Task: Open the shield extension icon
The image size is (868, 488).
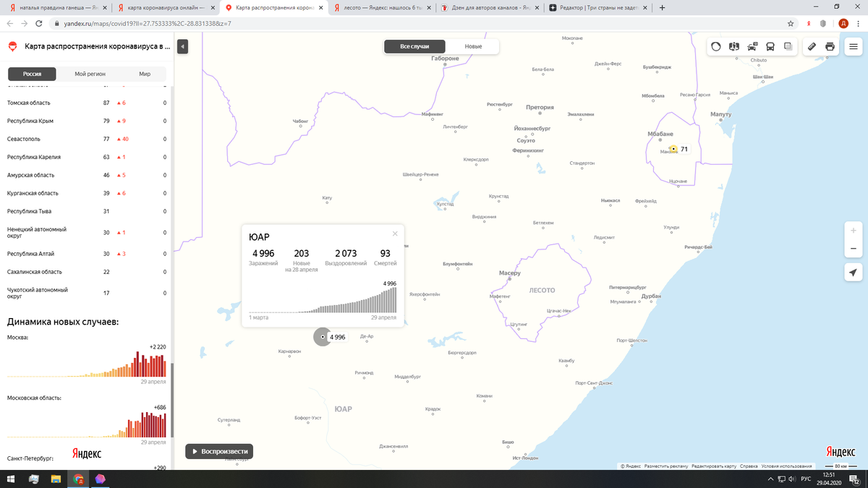Action: click(x=822, y=23)
